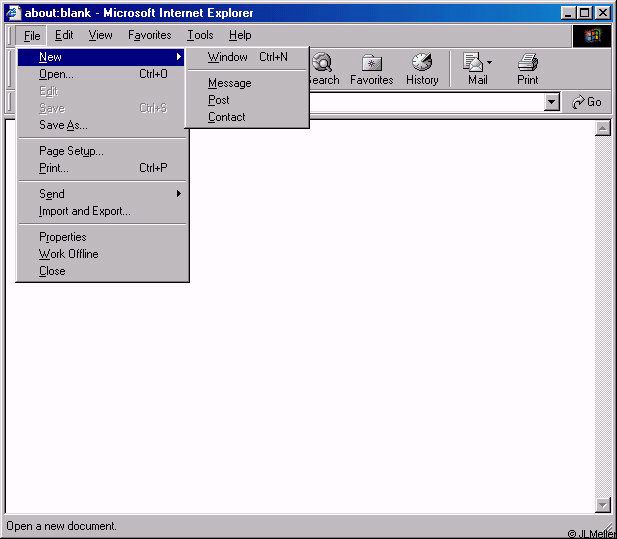Choose Message from the New submenu
The height and width of the screenshot is (539, 617).
tap(247, 83)
